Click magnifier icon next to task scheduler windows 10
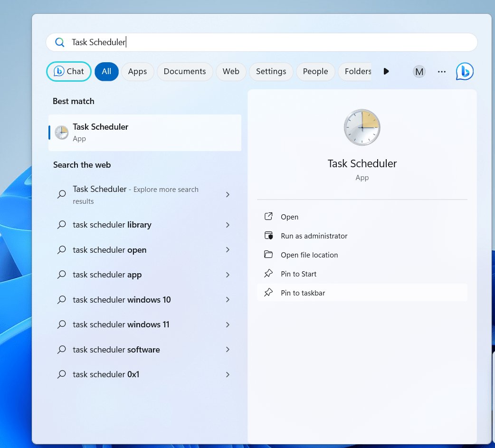The image size is (495, 448). click(x=62, y=300)
